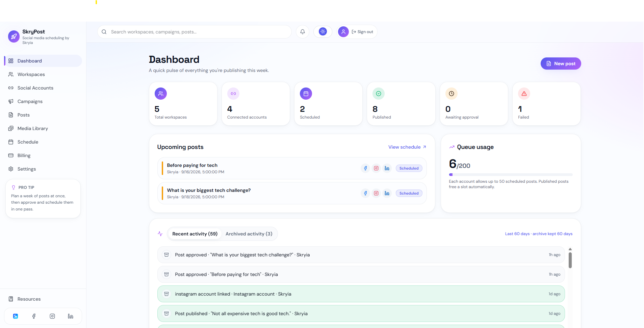Go to Social Accounts page

click(43, 88)
